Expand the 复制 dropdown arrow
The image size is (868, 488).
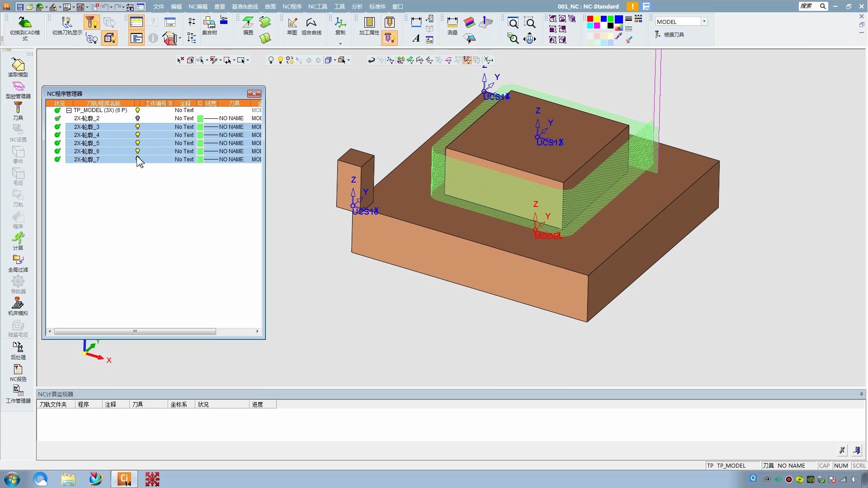point(340,43)
